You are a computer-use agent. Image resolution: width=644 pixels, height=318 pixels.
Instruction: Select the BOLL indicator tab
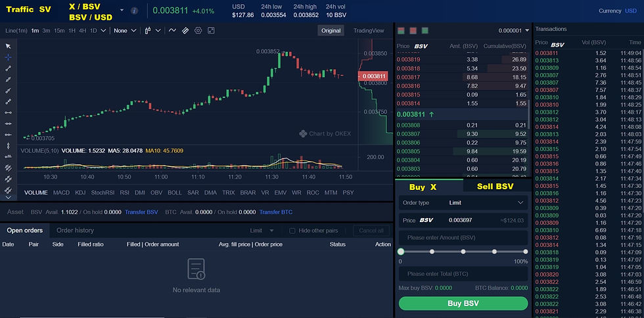click(175, 193)
